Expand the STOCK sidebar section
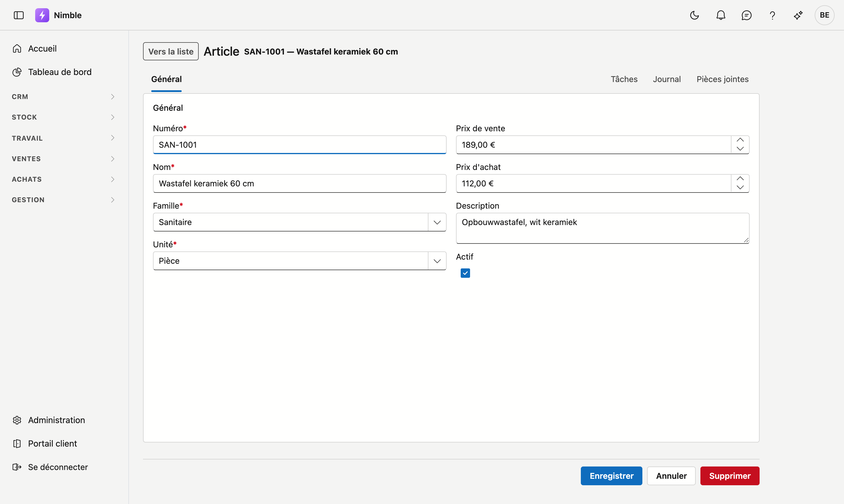The height and width of the screenshot is (504, 844). click(64, 117)
